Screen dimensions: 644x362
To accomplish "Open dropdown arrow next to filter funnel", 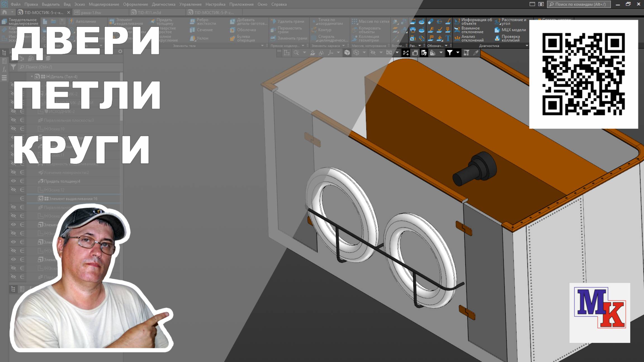I will tap(458, 53).
